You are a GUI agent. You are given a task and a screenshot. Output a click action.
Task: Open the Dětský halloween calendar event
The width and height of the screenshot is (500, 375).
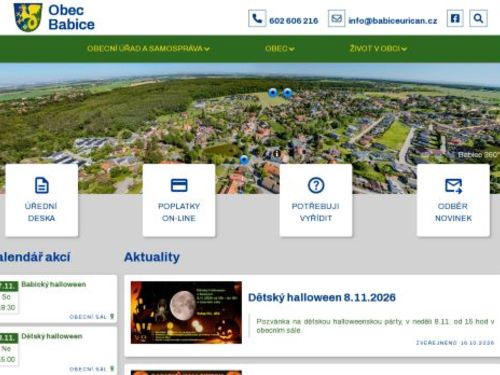52,336
